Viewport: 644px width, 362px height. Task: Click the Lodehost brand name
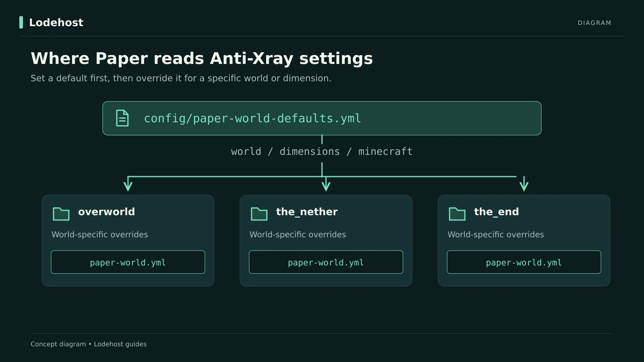click(x=56, y=23)
